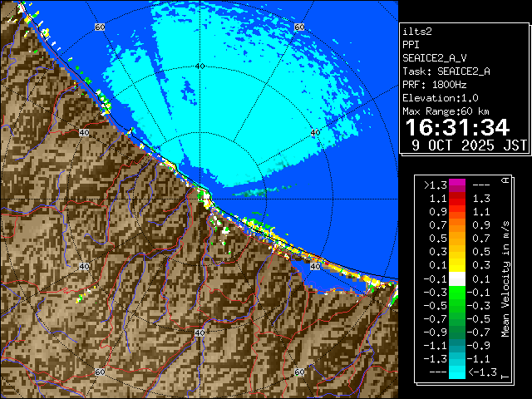Click the magenta >1.3 velocity swatch
Viewport: 532px width, 399px height.
(456, 185)
